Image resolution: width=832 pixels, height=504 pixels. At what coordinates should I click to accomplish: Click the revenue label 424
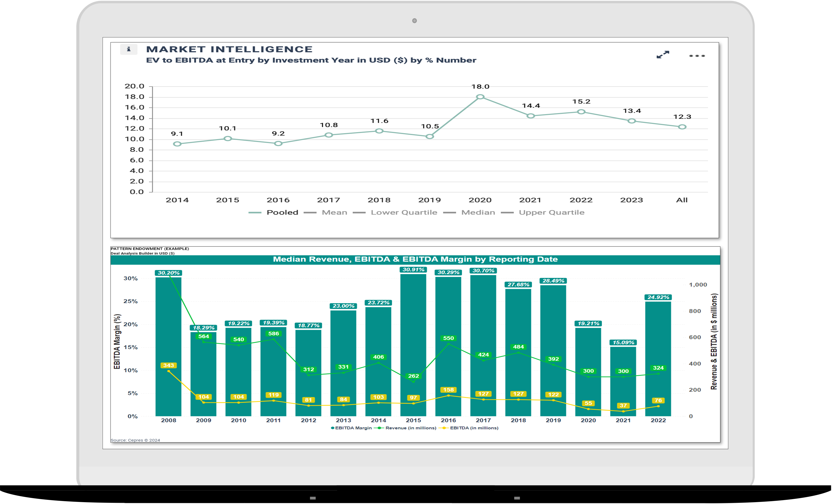click(484, 355)
